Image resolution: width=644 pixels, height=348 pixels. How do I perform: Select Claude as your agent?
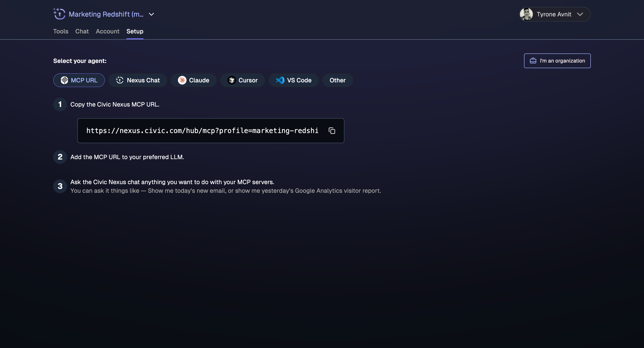pyautogui.click(x=193, y=80)
